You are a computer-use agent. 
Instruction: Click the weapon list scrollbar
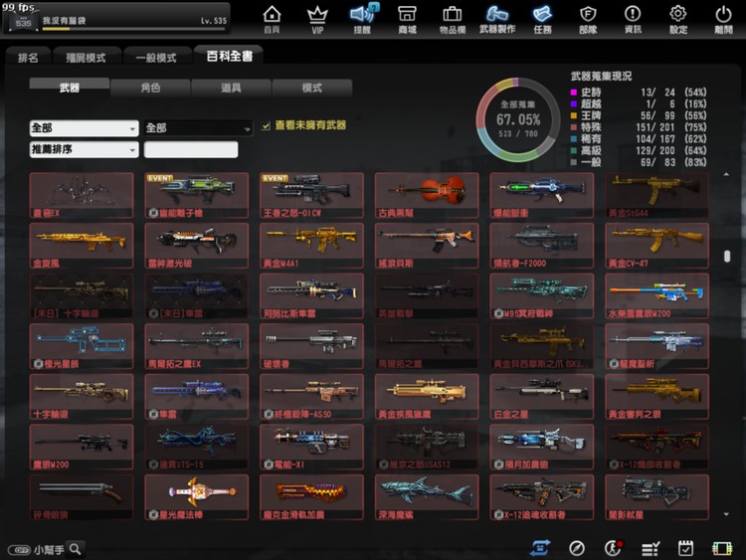[727, 257]
